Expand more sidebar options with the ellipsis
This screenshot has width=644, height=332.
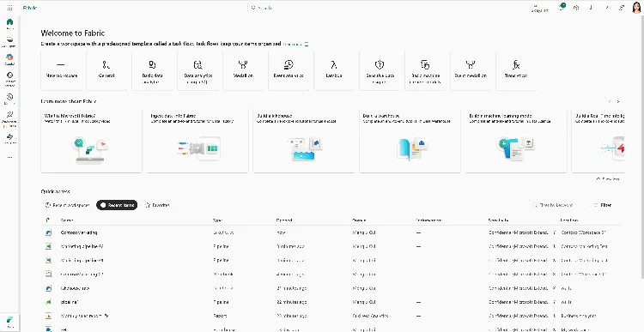tap(9, 157)
